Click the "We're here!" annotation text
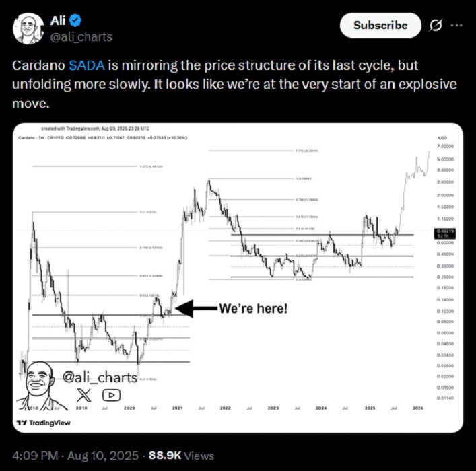This screenshot has height=471, width=476. click(253, 309)
